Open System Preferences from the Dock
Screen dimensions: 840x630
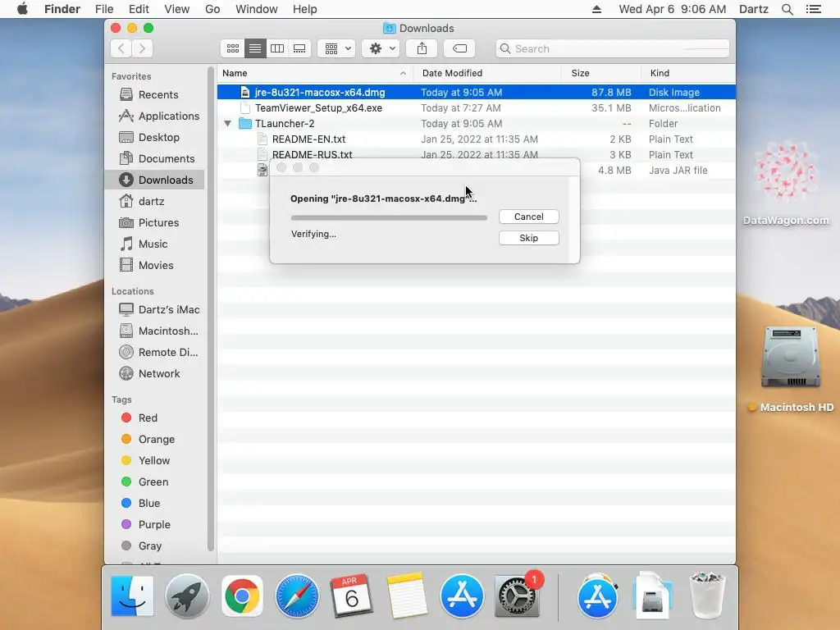pos(517,596)
